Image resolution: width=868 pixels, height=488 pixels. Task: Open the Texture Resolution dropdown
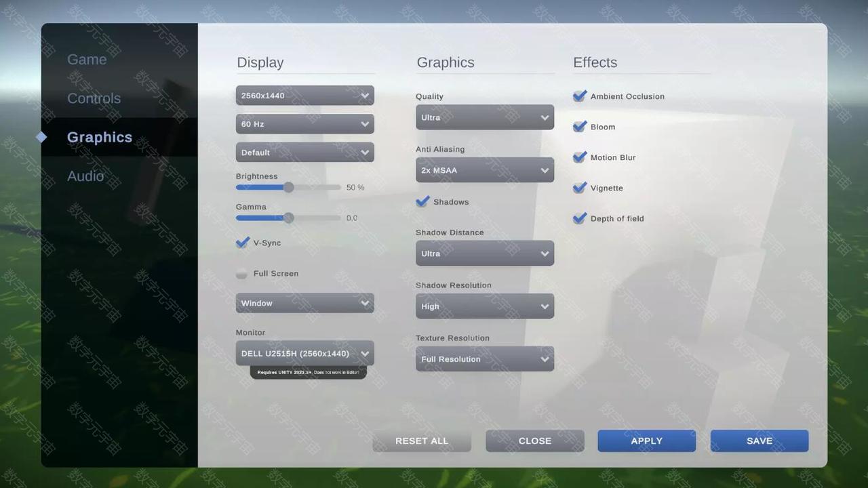(485, 359)
